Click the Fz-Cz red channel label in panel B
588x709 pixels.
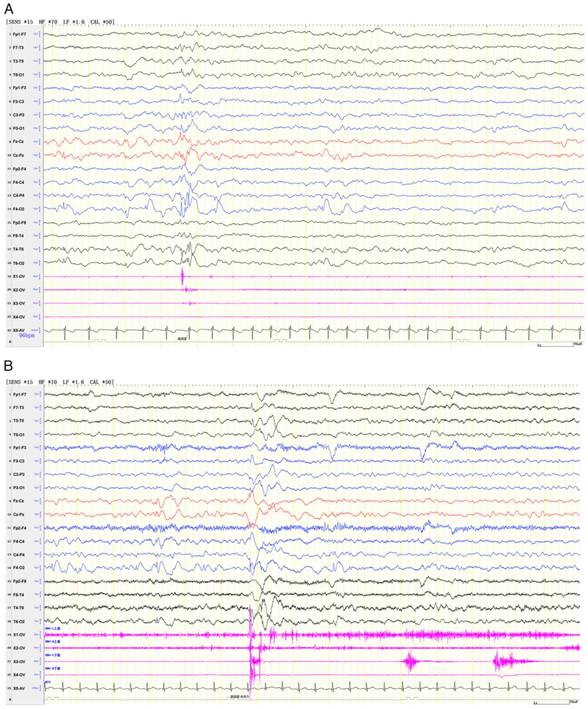[18, 501]
